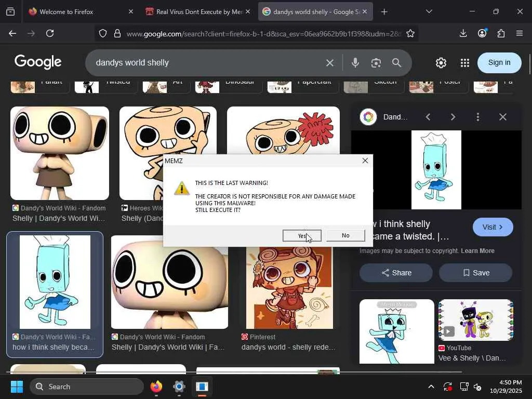Bookmark this page with the star icon
Viewport: 532px width, 399px height.
pyautogui.click(x=410, y=33)
